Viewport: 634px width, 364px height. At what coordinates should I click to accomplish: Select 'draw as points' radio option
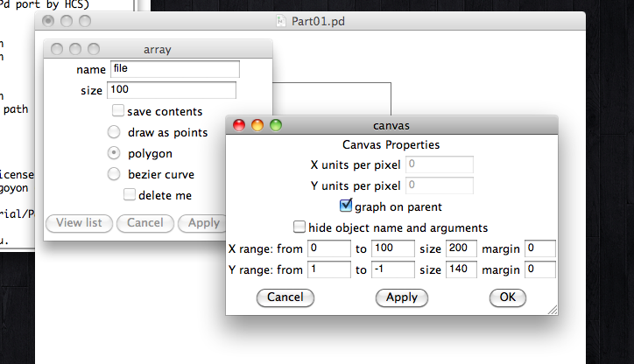pyautogui.click(x=114, y=133)
